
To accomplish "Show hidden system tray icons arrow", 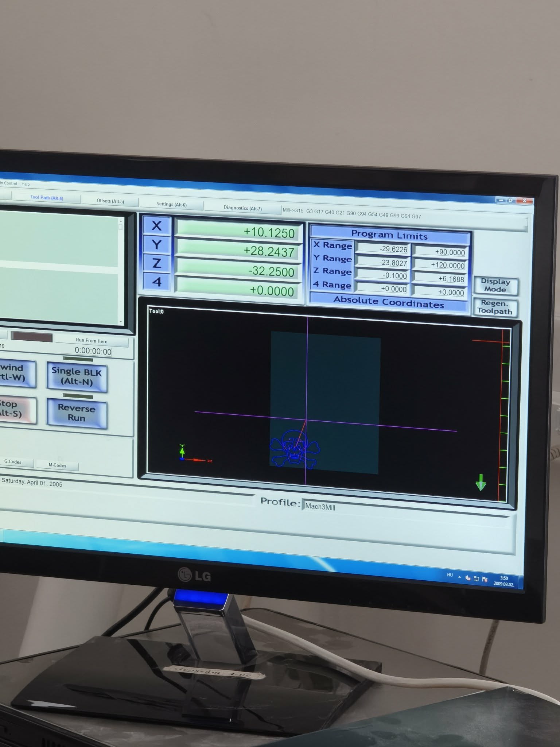I will click(459, 577).
